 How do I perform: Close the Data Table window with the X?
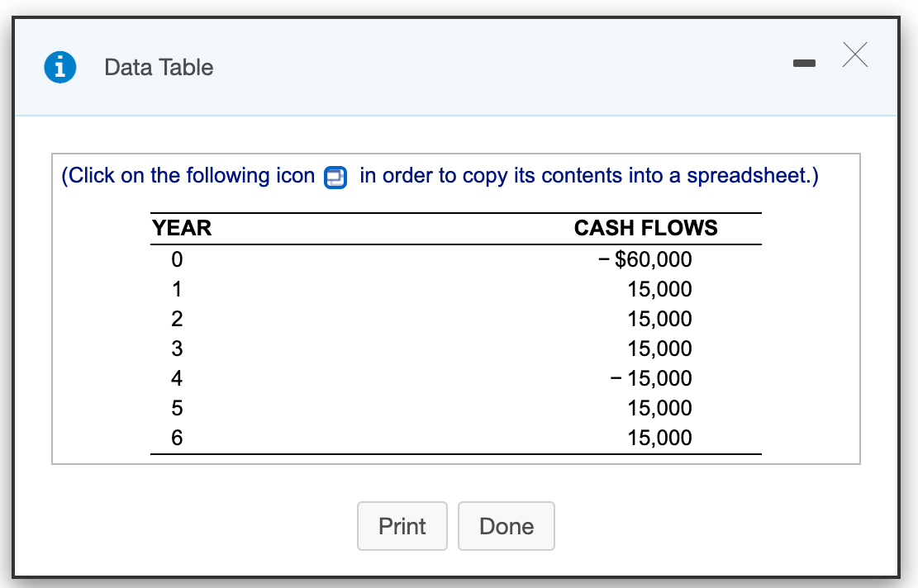[x=854, y=55]
